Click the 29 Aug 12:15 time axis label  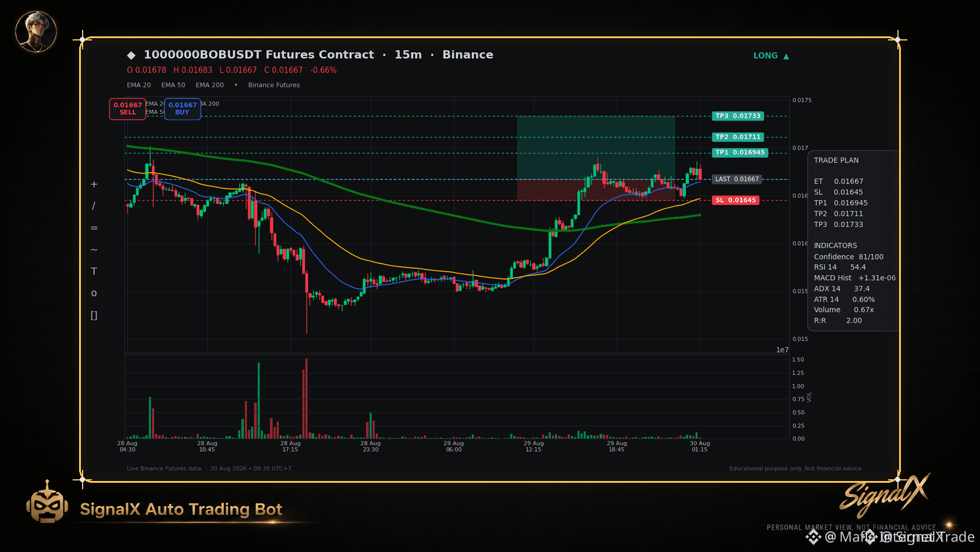click(533, 446)
